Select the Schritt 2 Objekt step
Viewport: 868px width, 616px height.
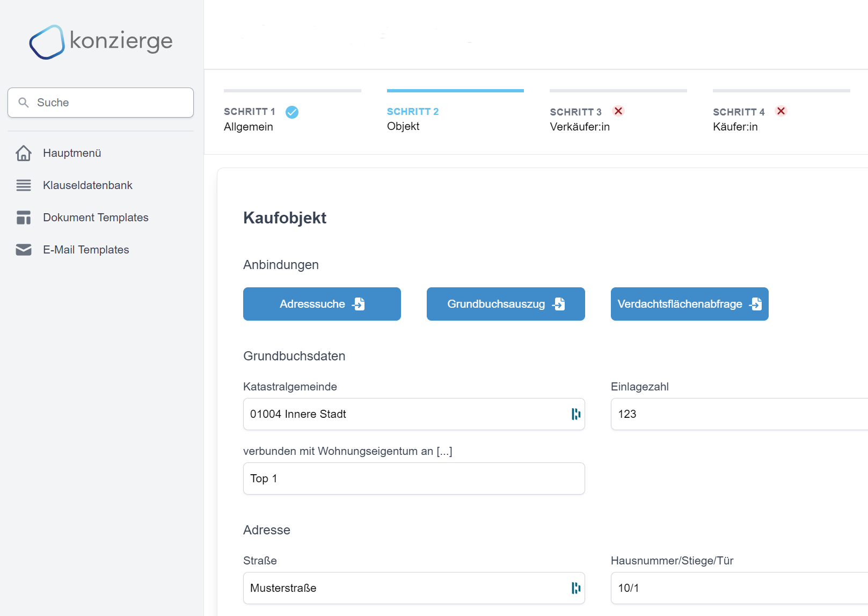coord(412,119)
